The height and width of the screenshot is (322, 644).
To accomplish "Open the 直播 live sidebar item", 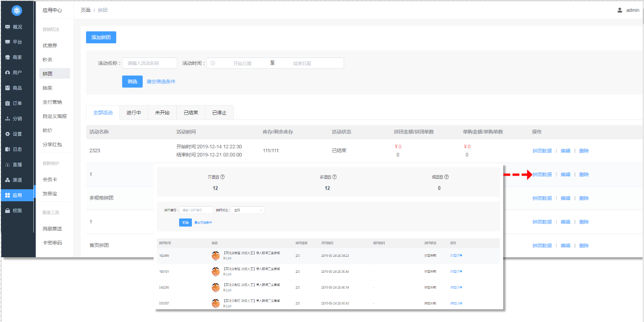I will (17, 165).
